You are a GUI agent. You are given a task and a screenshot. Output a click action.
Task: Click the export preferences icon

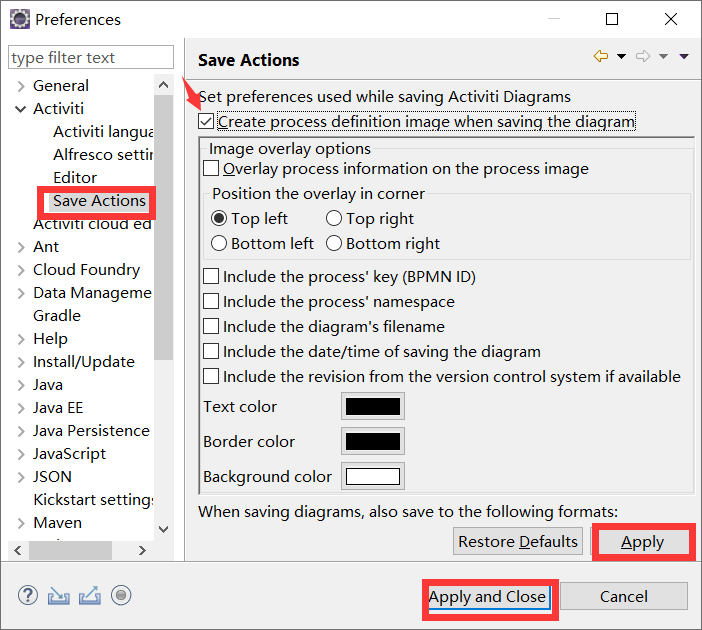(90, 596)
